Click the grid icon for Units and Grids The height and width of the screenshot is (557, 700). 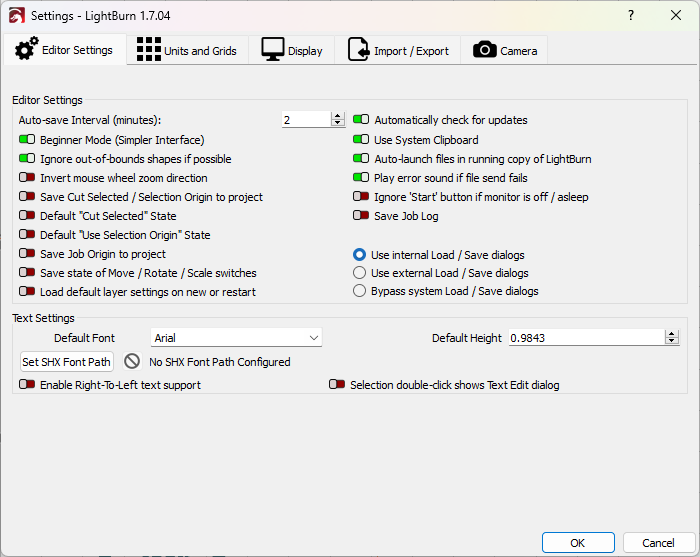pos(149,49)
